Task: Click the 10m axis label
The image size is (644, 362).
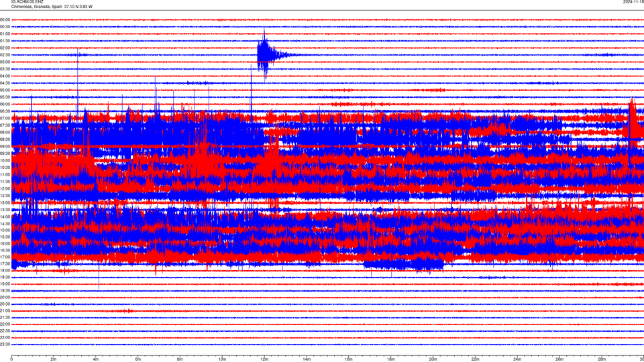Action: click(x=222, y=359)
